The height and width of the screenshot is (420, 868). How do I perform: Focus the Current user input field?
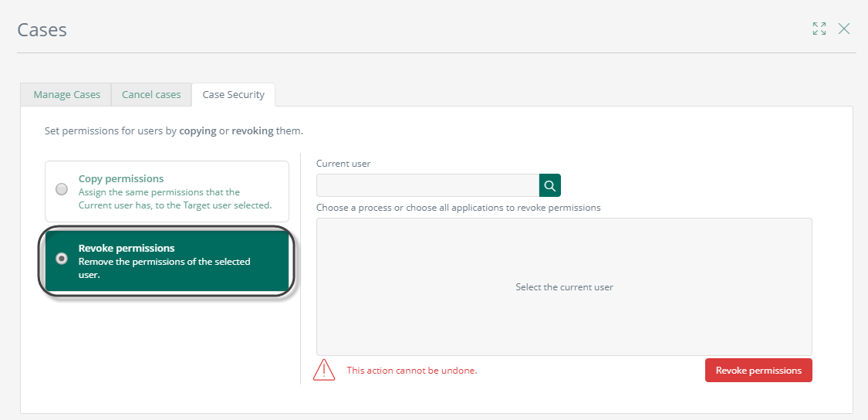428,185
